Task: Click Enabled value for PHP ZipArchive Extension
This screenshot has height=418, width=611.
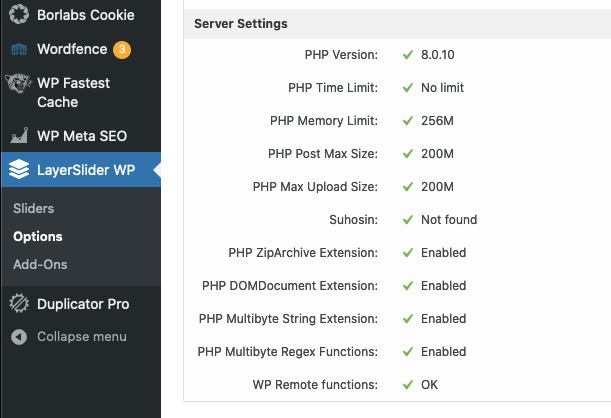Action: [x=443, y=253]
